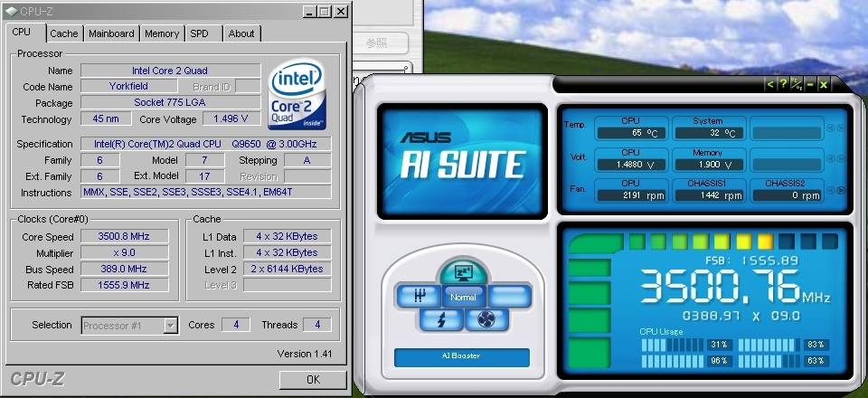Select the Normal mode button
Screen dimensions: 868x398
point(463,297)
